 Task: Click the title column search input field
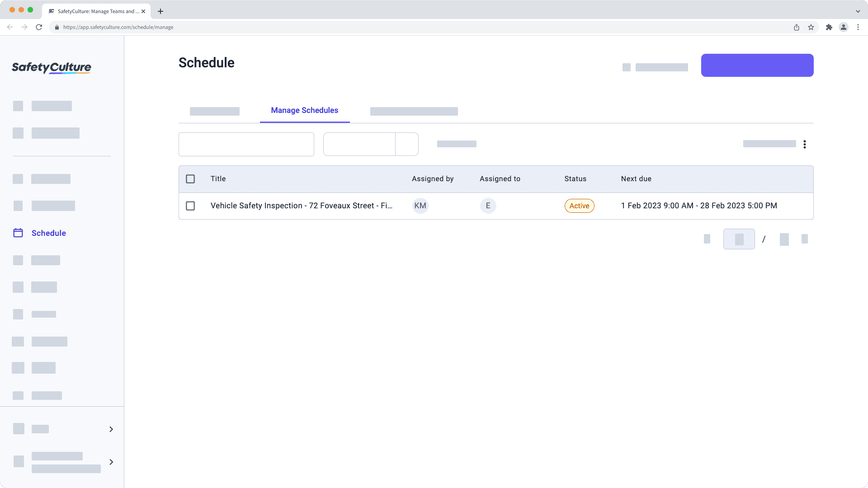pos(246,144)
